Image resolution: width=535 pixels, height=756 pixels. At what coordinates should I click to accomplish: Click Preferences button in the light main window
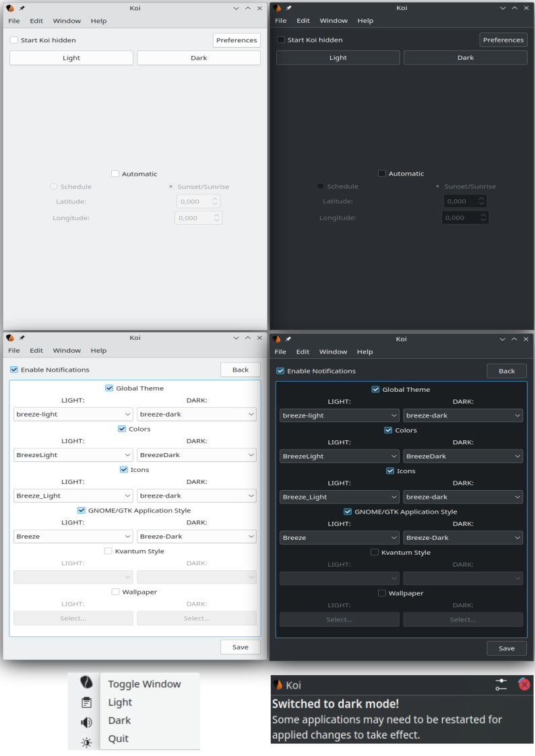237,40
